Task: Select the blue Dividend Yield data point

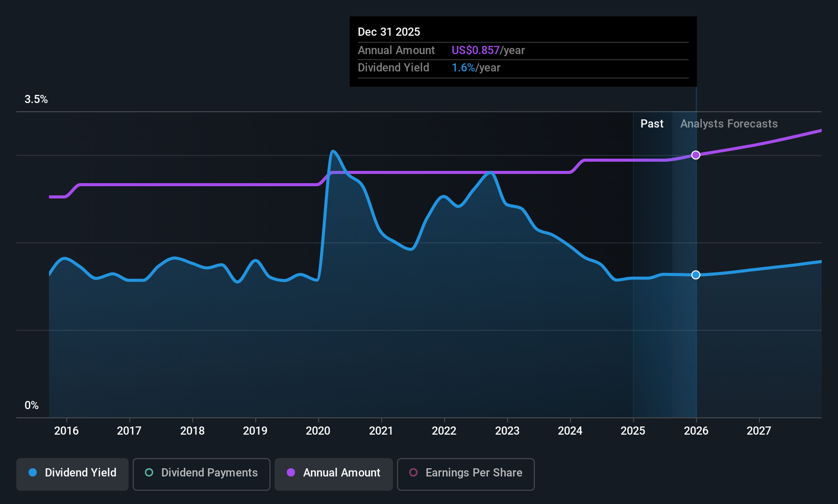Action: [x=696, y=275]
